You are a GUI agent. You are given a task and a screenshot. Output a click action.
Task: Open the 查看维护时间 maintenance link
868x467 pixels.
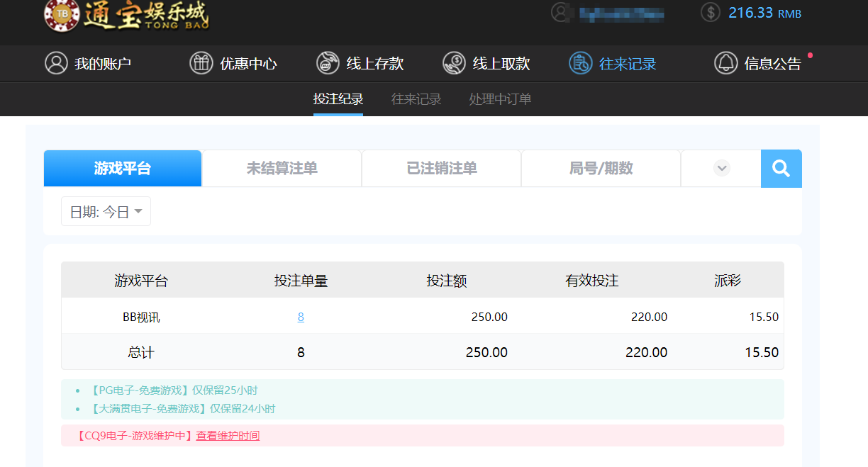coord(227,436)
